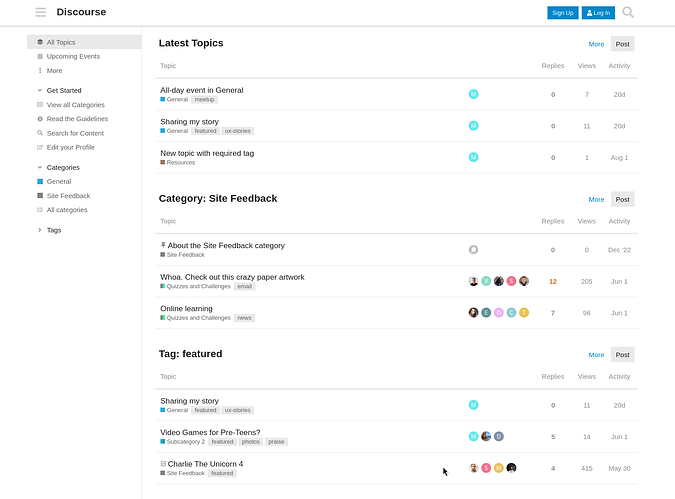Screen dimensions: 675x499
Task: Open the hamburger sidebar menu icon
Action: [40, 12]
